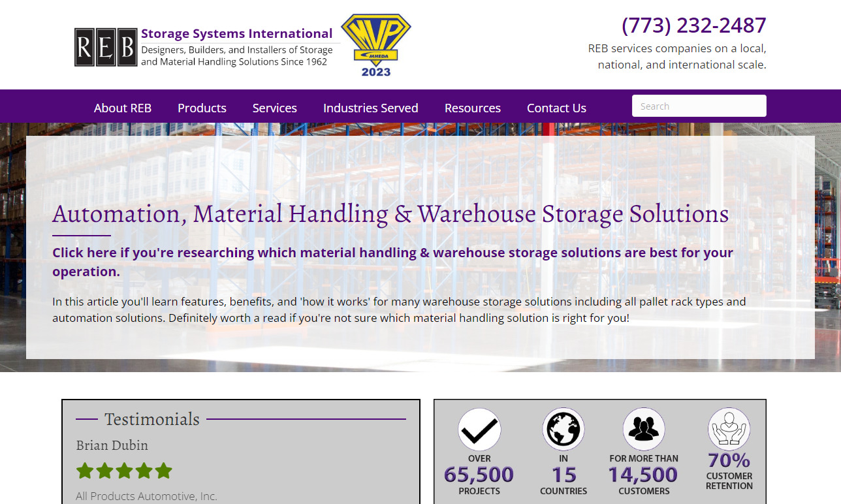
Task: Click the MHEDA MVP 2023 award badge
Action: click(374, 44)
